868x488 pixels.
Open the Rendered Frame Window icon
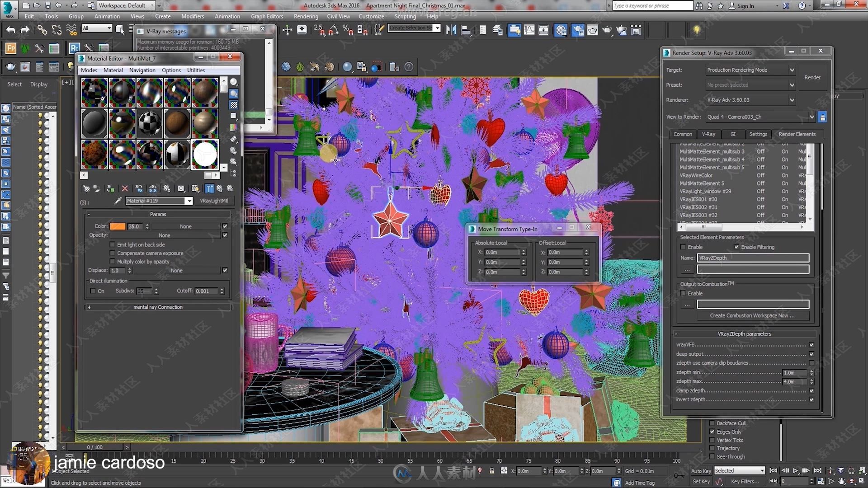[x=592, y=30]
